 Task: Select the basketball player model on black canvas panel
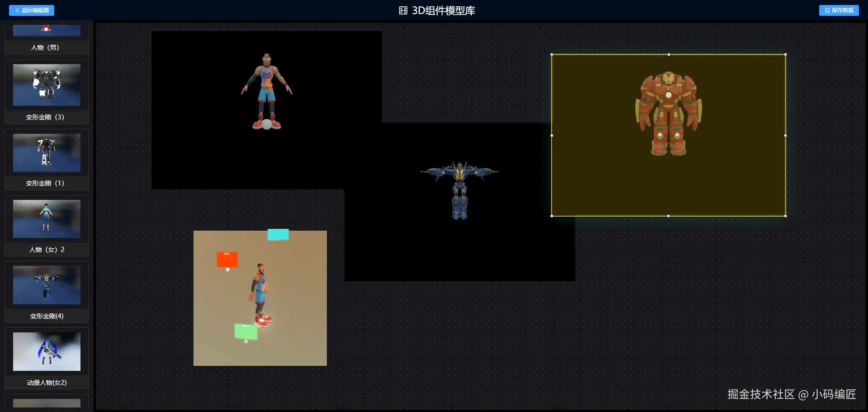[267, 92]
